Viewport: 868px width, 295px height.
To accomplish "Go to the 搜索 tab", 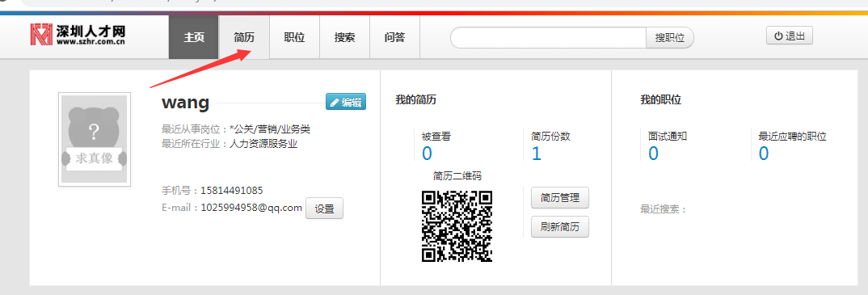I will point(344,37).
